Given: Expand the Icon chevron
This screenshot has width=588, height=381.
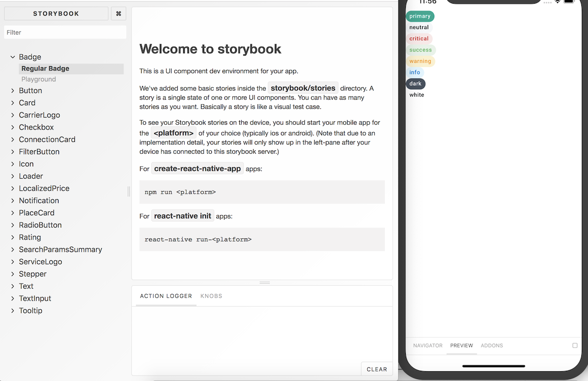Looking at the screenshot, I should click(13, 164).
